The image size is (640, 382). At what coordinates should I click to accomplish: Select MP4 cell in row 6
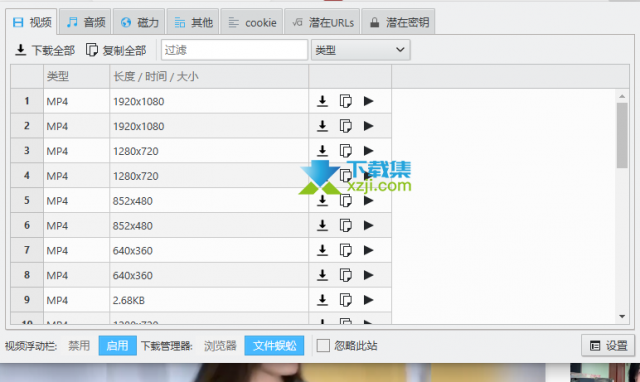pyautogui.click(x=76, y=225)
